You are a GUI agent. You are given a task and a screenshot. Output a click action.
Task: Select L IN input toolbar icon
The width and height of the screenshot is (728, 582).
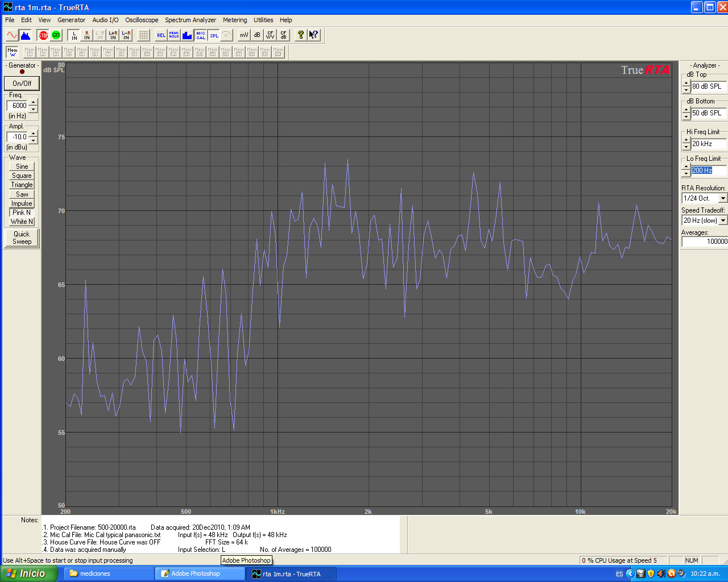coord(74,35)
